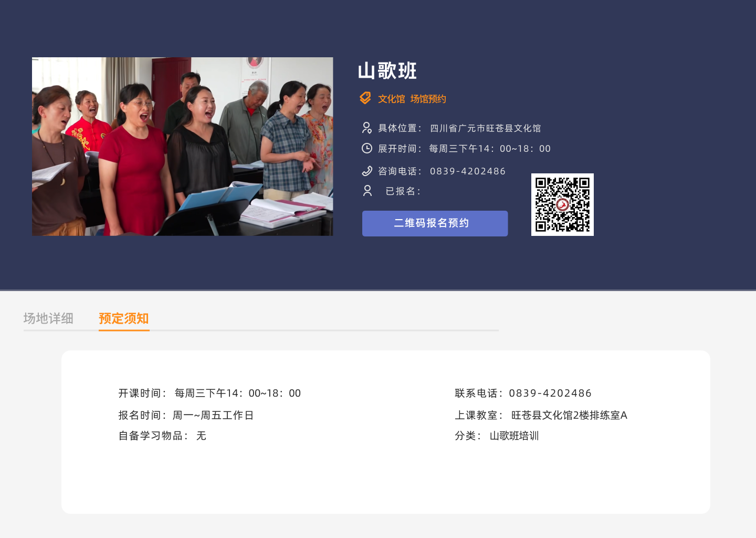Click the clock icon beside 展开时间
The width and height of the screenshot is (756, 538).
[x=367, y=149]
